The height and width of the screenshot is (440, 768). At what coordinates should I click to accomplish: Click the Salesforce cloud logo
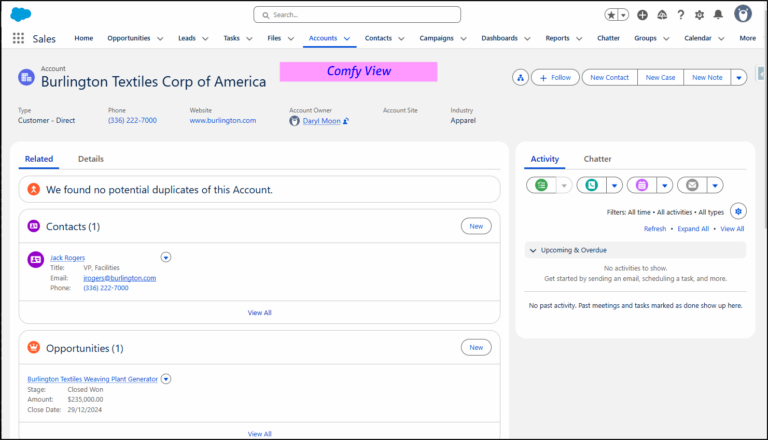pyautogui.click(x=21, y=14)
